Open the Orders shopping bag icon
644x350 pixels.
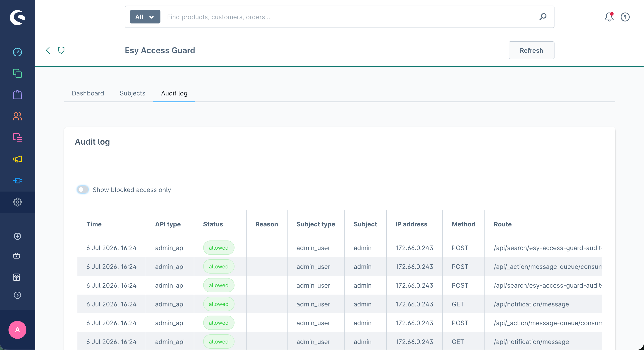17,95
